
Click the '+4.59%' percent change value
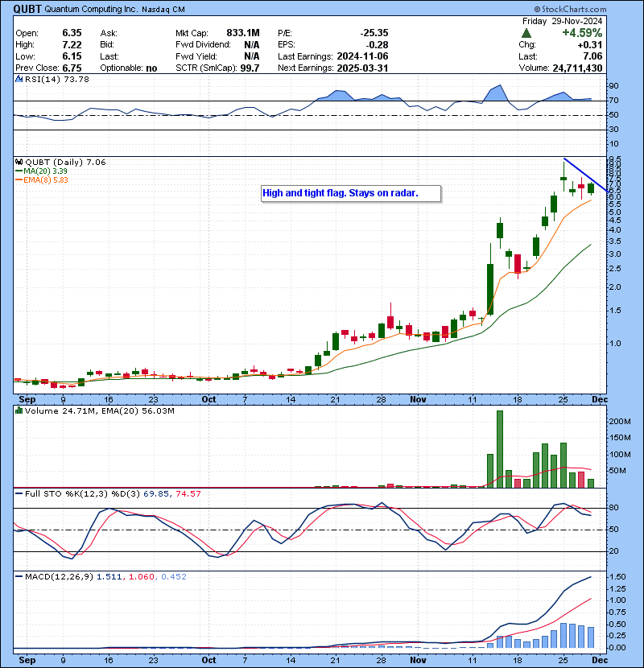(x=582, y=33)
